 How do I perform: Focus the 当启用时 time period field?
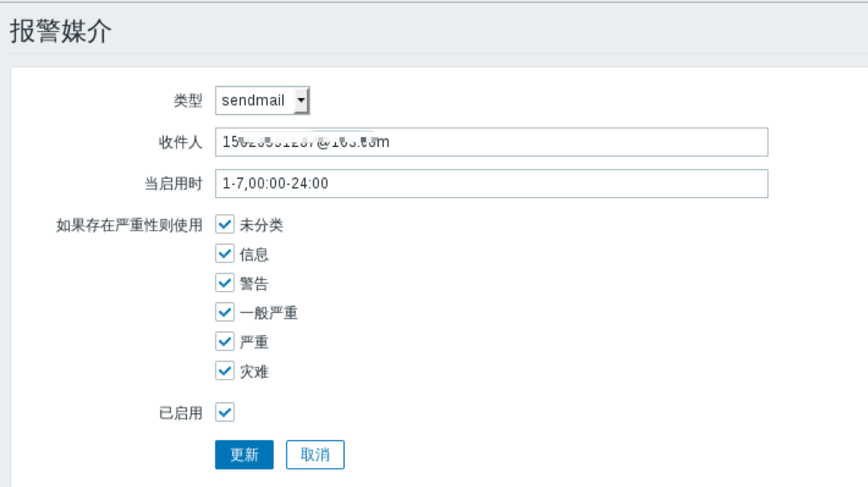(x=491, y=184)
